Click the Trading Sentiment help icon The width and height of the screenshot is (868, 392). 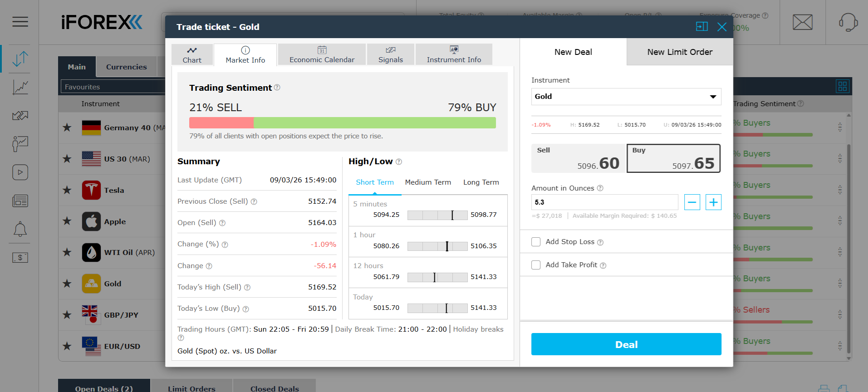coord(277,87)
